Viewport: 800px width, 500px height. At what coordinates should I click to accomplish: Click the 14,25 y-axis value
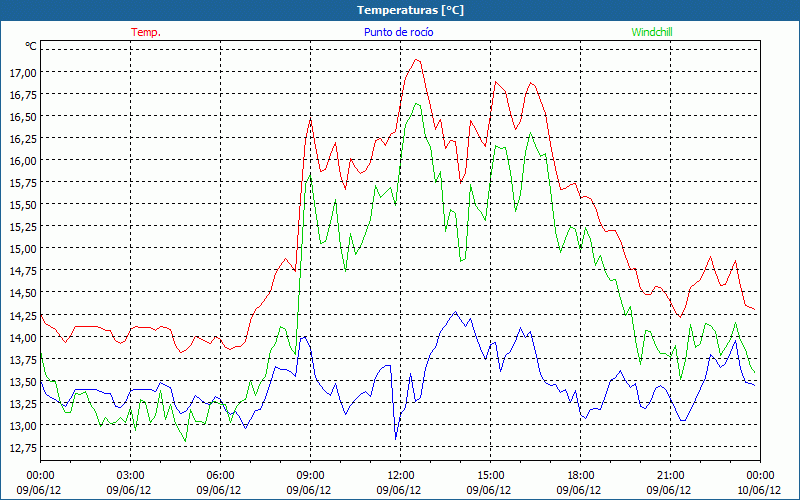23,315
